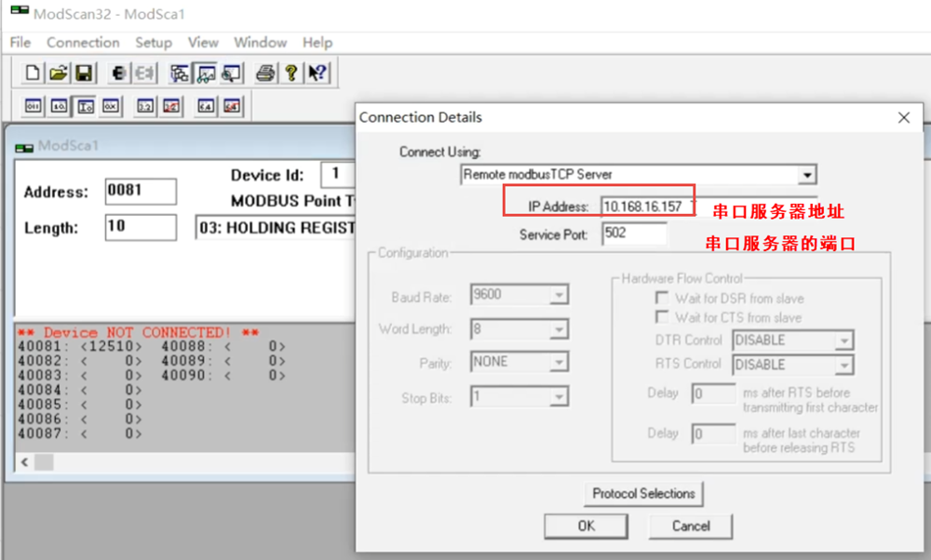The width and height of the screenshot is (931, 560).
Task: Close the Connection Details dialog
Action: pyautogui.click(x=904, y=117)
